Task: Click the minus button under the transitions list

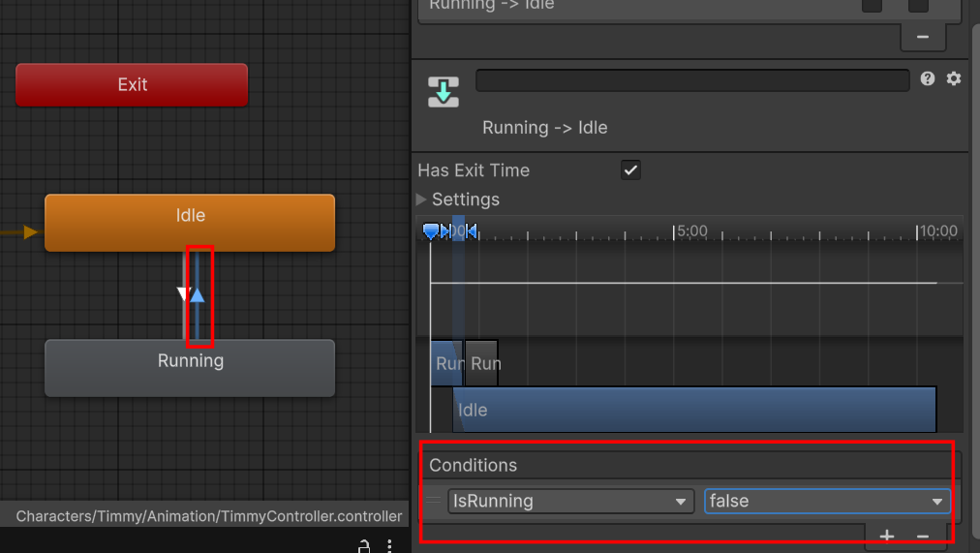Action: (923, 37)
